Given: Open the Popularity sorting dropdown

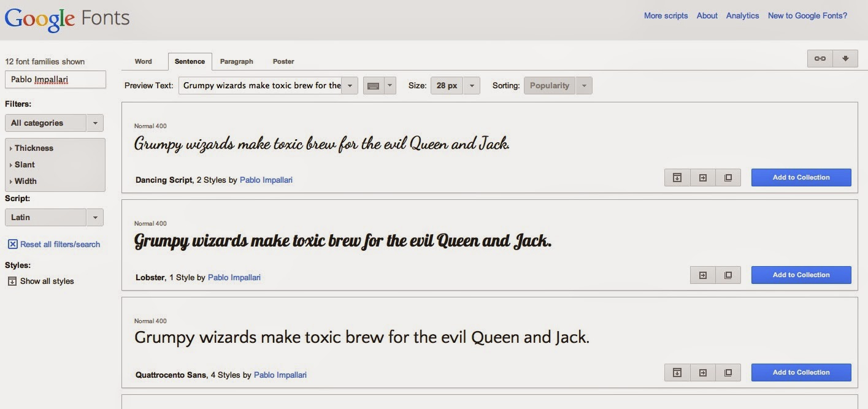Looking at the screenshot, I should click(x=558, y=86).
